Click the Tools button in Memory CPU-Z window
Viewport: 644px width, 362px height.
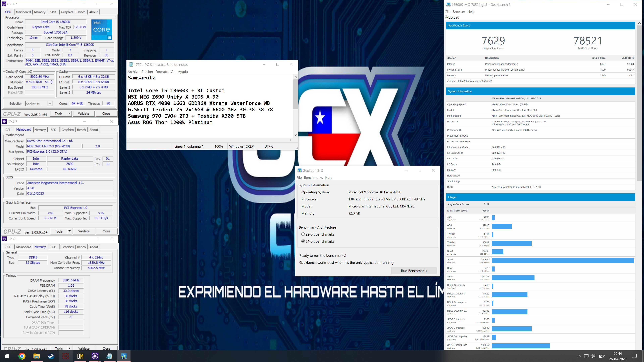point(59,348)
